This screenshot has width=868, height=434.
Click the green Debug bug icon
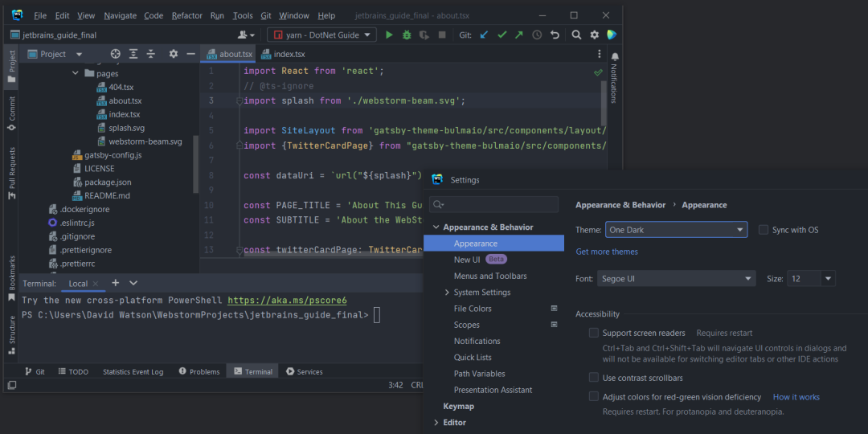pos(407,35)
